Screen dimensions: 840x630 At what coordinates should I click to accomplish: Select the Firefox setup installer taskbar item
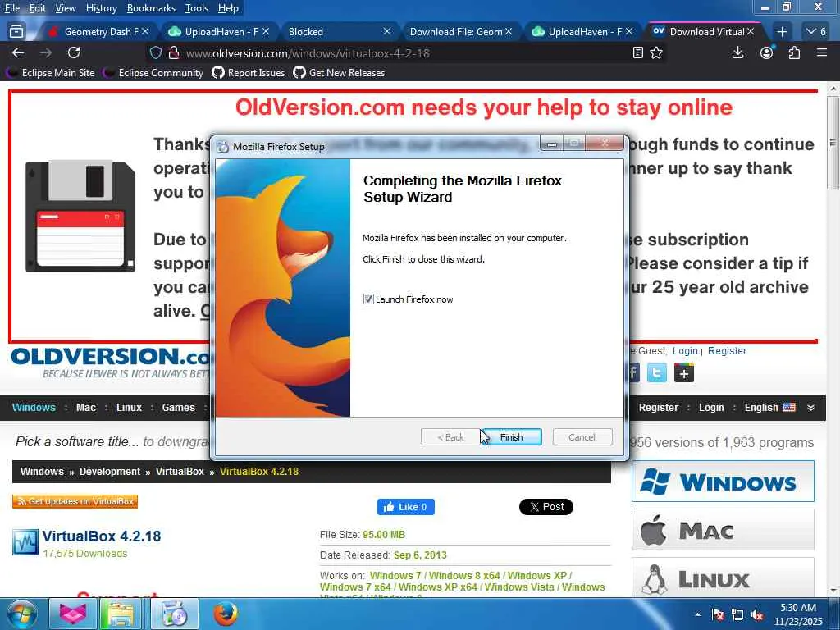[174, 614]
